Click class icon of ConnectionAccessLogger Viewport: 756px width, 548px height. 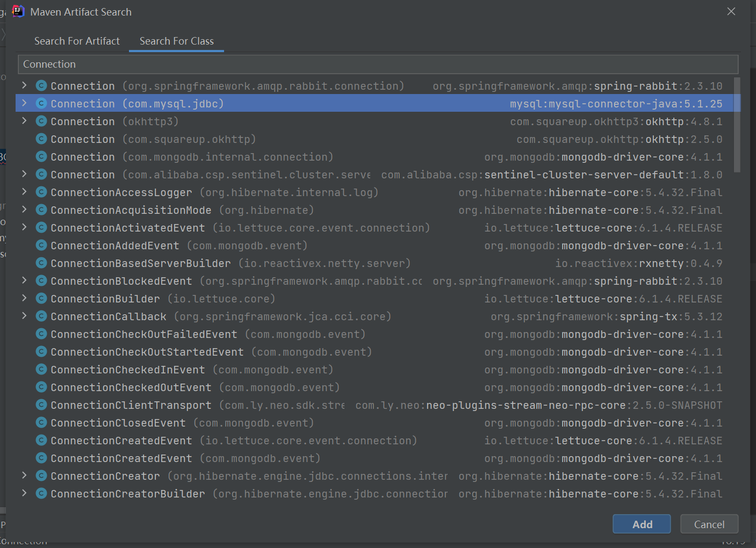click(x=41, y=192)
